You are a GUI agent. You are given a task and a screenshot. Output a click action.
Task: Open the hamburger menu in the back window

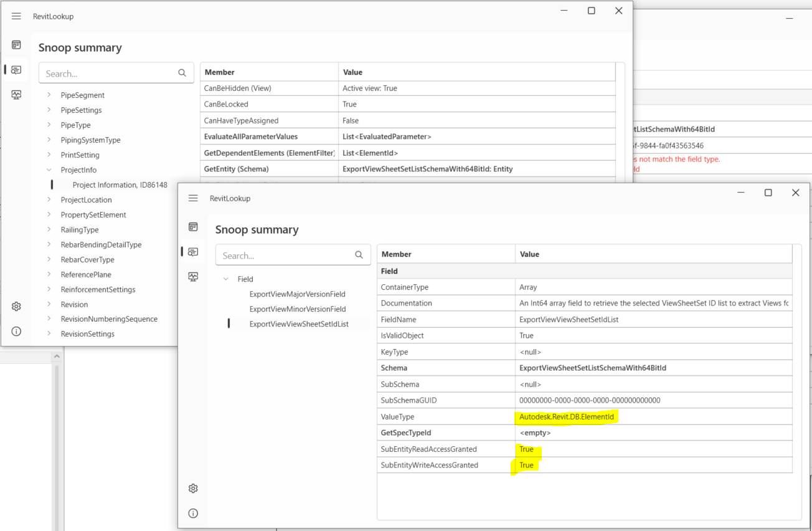tap(16, 16)
